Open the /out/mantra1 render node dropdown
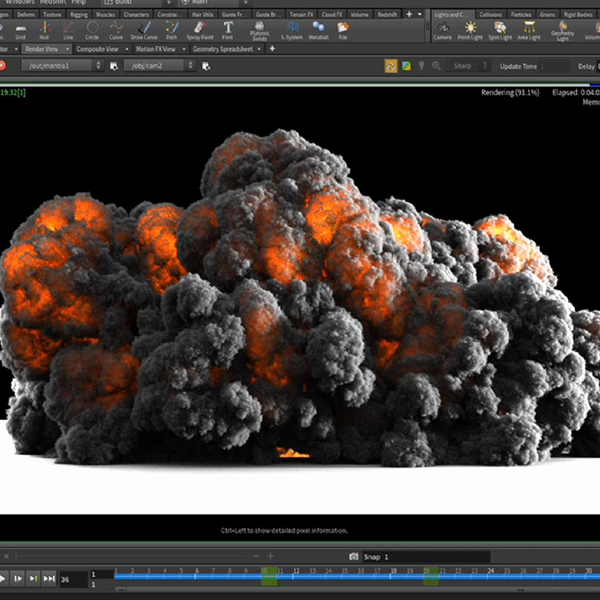 click(x=97, y=66)
